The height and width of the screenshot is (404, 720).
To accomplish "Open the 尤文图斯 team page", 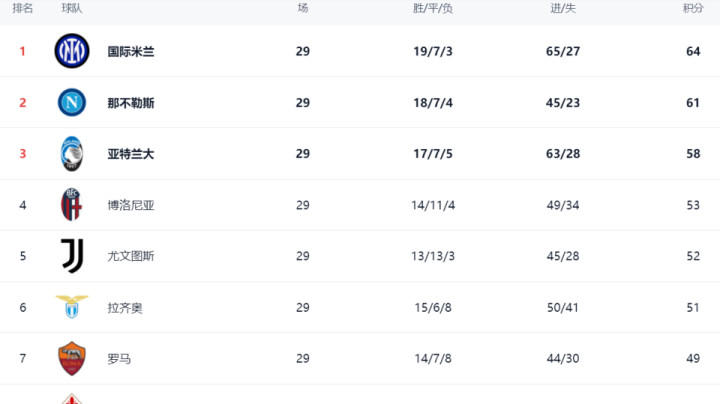I will 131,256.
